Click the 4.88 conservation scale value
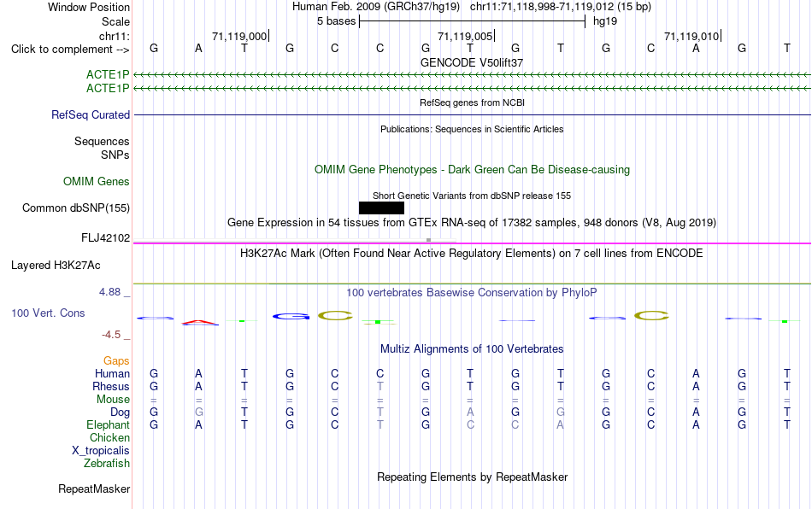The image size is (812, 509). pyautogui.click(x=110, y=292)
